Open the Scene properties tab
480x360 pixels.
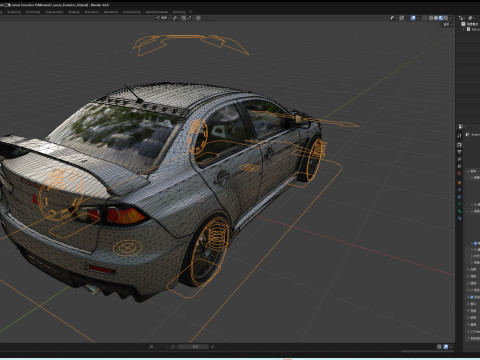coord(459,166)
